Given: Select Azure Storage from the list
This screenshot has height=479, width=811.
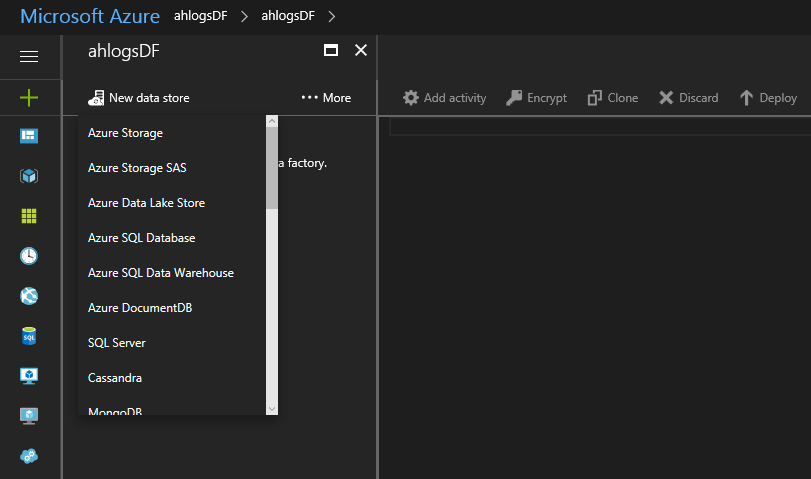Looking at the screenshot, I should pos(172,133).
